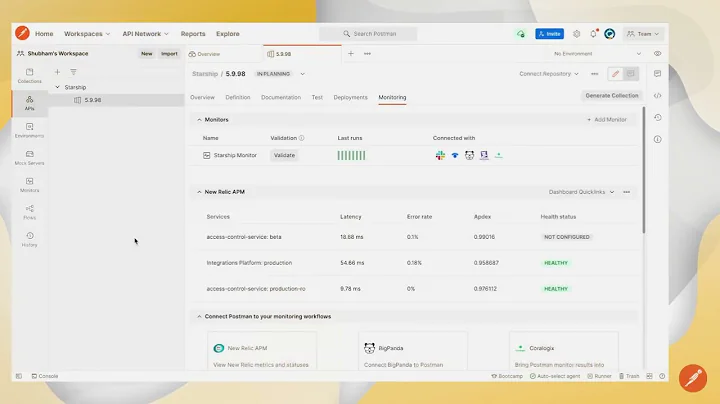Viewport: 720px width, 404px height.
Task: Open Reports in top menu
Action: click(x=193, y=34)
